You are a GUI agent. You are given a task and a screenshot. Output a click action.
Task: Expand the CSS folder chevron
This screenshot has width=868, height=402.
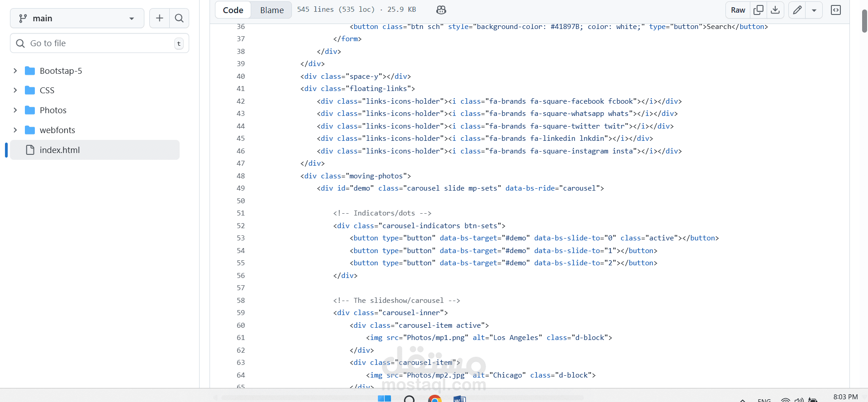(15, 90)
